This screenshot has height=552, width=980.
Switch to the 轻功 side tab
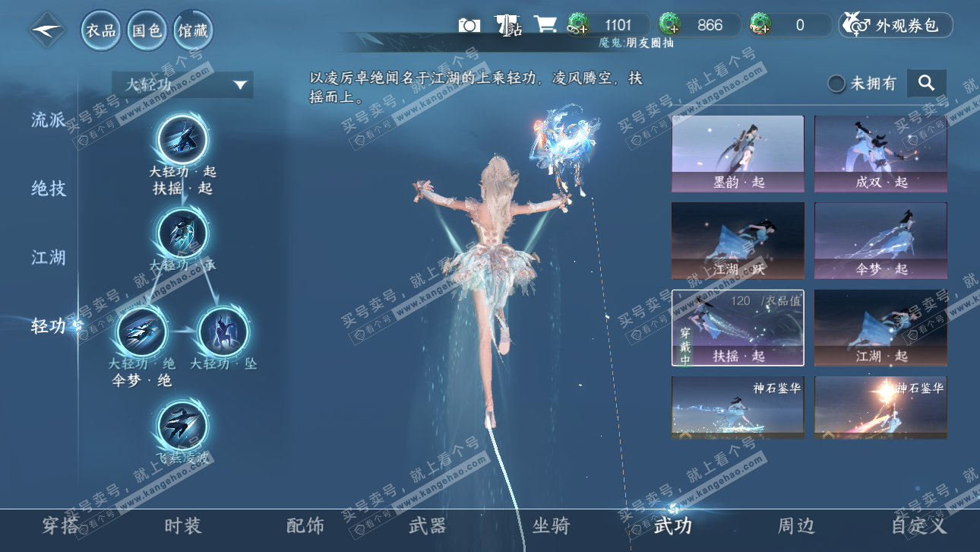tap(49, 326)
